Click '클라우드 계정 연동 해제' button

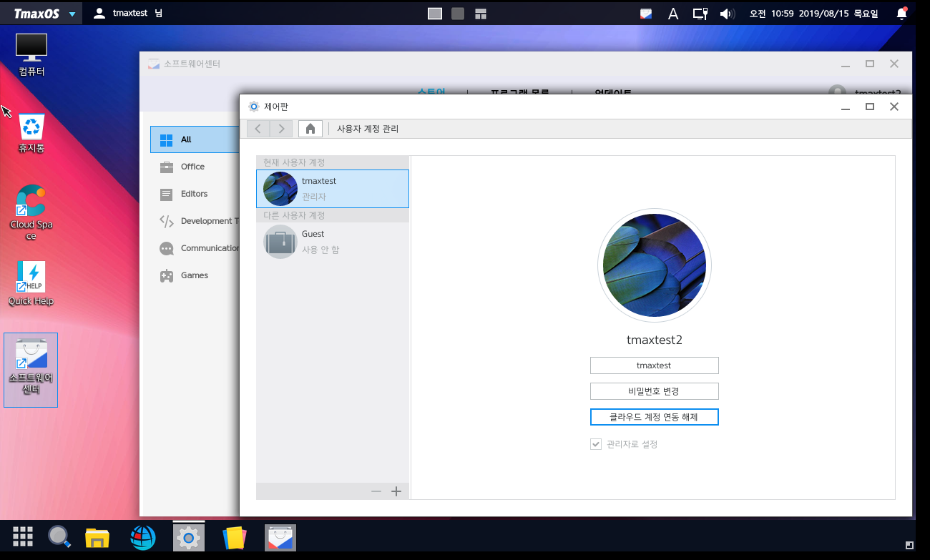[654, 417]
